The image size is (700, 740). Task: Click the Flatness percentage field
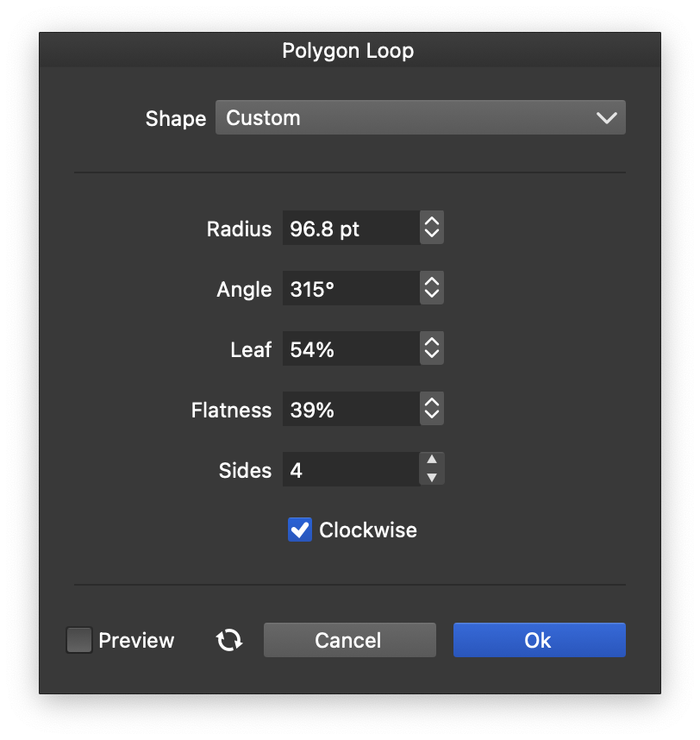pos(351,410)
